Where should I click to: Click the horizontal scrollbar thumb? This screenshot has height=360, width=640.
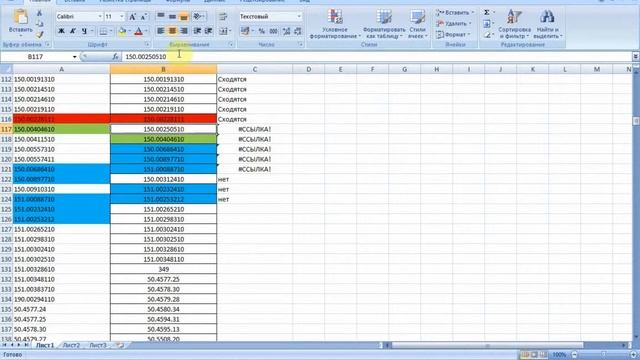(x=487, y=345)
